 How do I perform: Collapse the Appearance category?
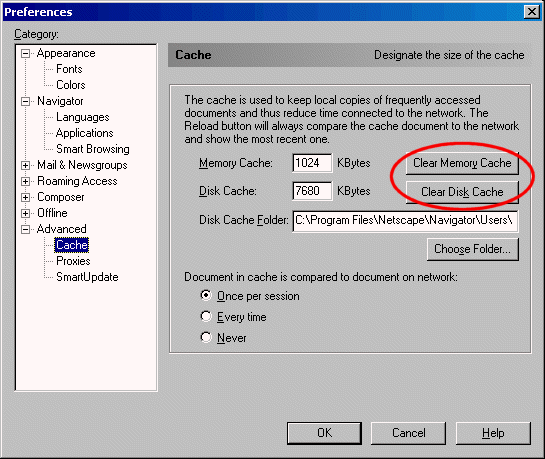click(x=25, y=54)
